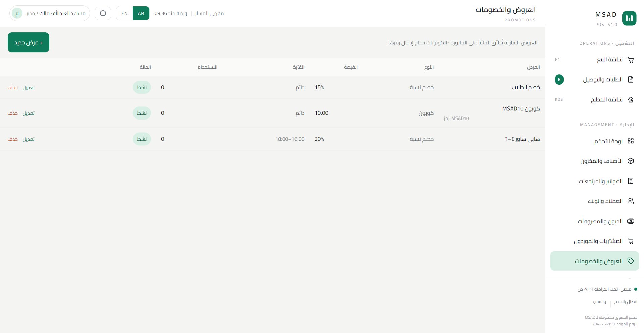Click invoices and returns receipt icon
The image size is (644, 333).
pyautogui.click(x=631, y=181)
